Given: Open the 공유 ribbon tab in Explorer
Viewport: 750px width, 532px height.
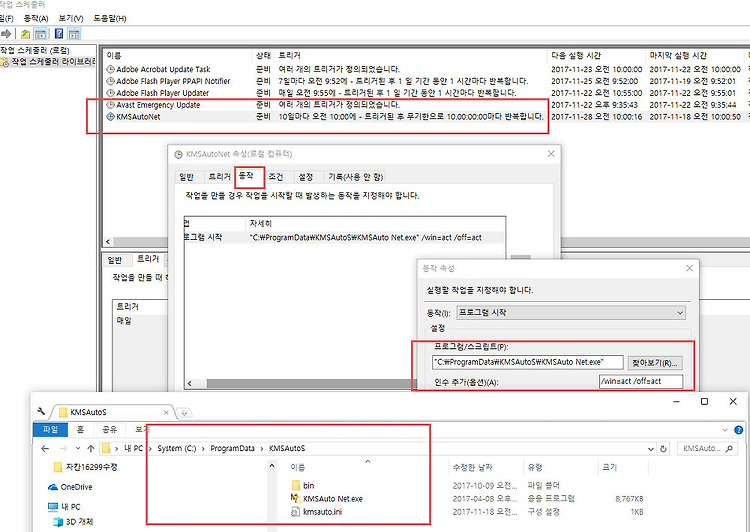Looking at the screenshot, I should [x=110, y=430].
